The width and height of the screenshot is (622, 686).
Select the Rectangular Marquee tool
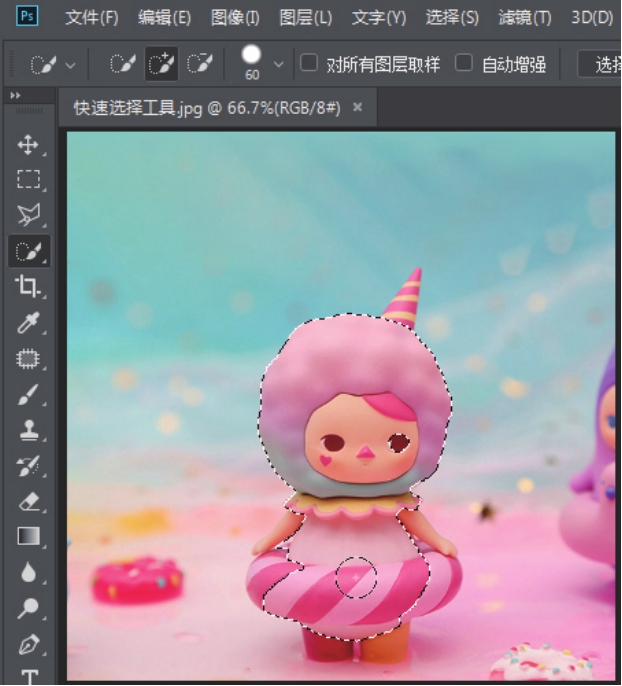(x=28, y=179)
